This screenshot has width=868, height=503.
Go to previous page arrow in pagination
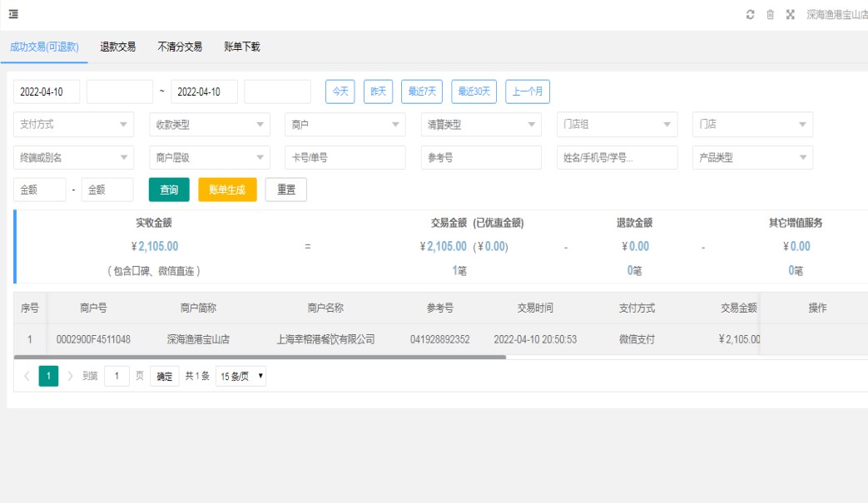[27, 376]
